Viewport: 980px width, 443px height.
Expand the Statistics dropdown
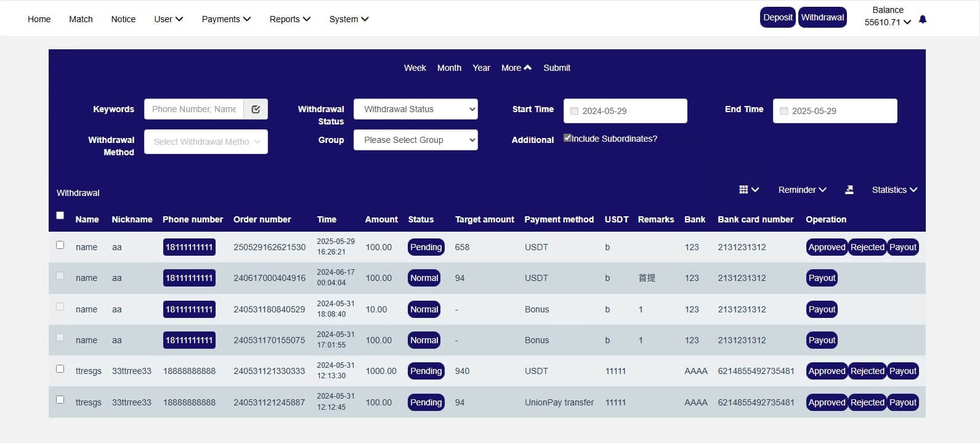(x=894, y=190)
